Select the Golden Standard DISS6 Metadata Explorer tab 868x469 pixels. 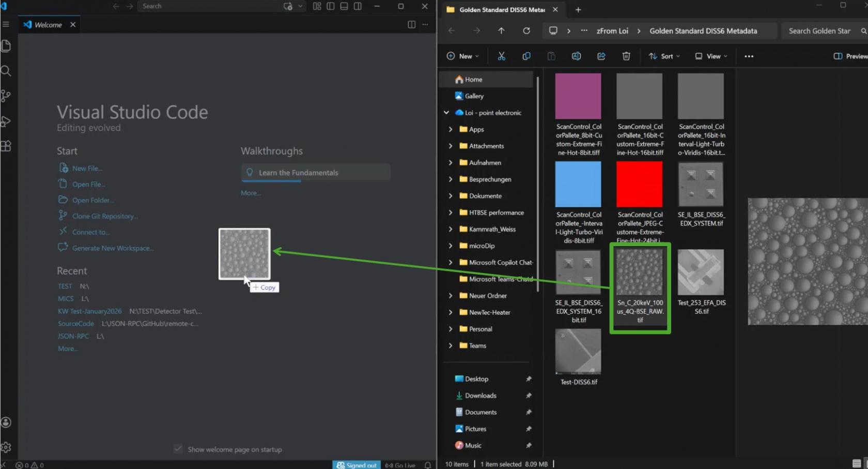tap(501, 9)
